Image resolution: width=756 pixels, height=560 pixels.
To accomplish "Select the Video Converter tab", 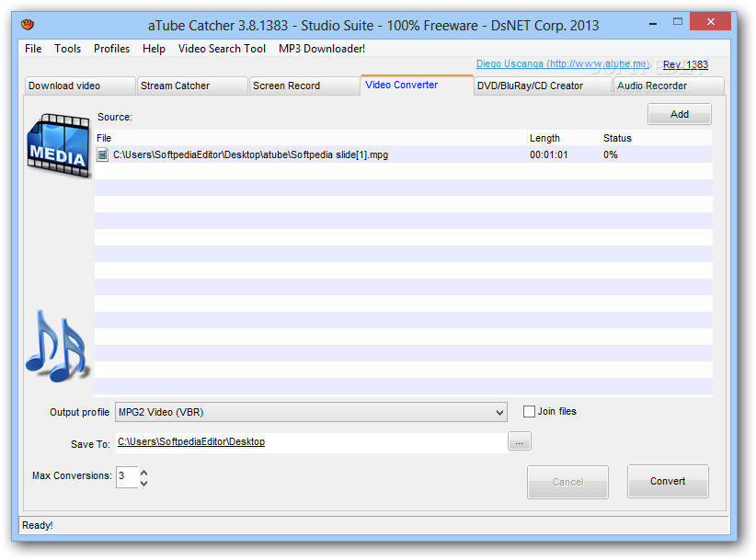I will (417, 85).
